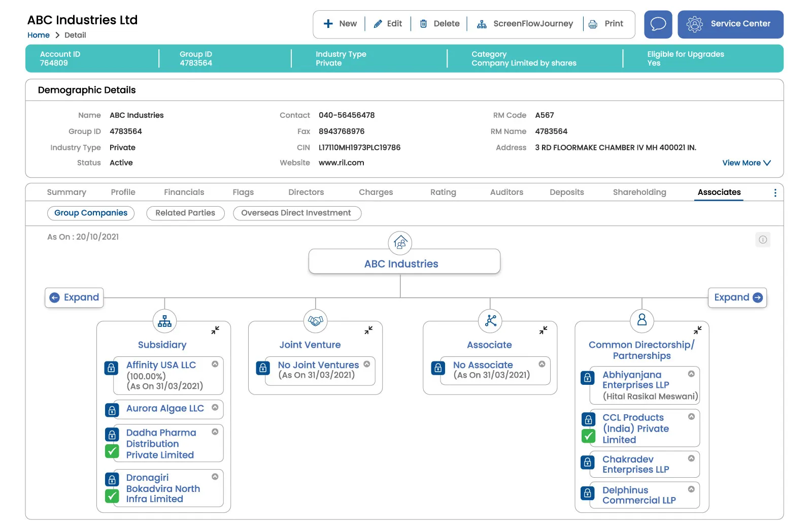Open the Shareholding tab
812x529 pixels.
[x=639, y=192]
